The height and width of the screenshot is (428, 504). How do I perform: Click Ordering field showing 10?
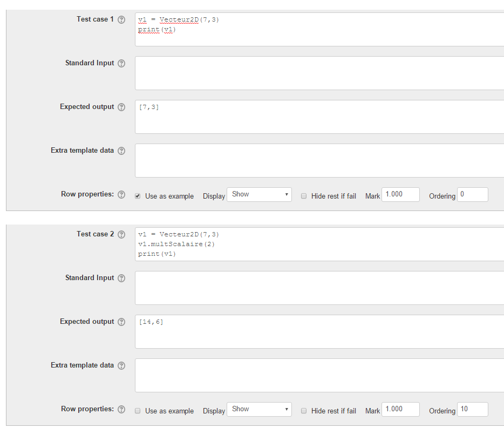point(473,409)
